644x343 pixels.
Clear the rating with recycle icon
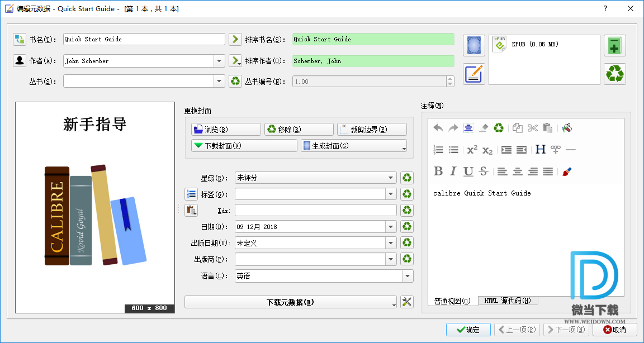click(406, 178)
